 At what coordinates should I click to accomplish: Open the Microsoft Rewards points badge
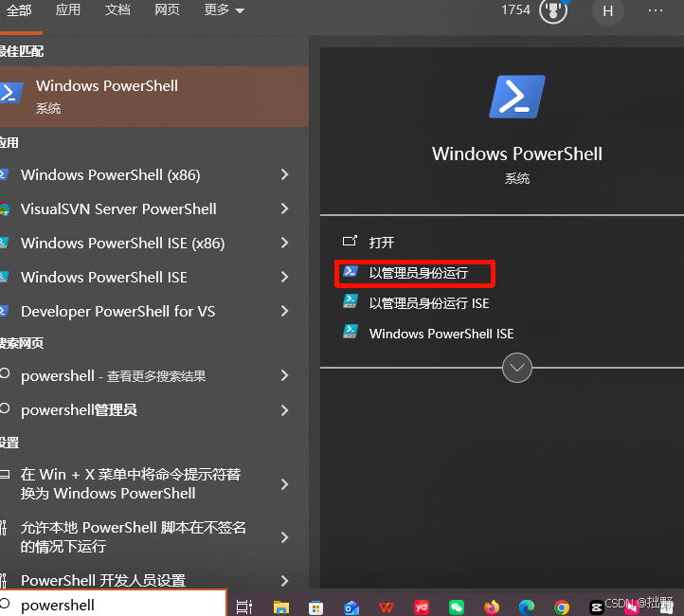553,10
